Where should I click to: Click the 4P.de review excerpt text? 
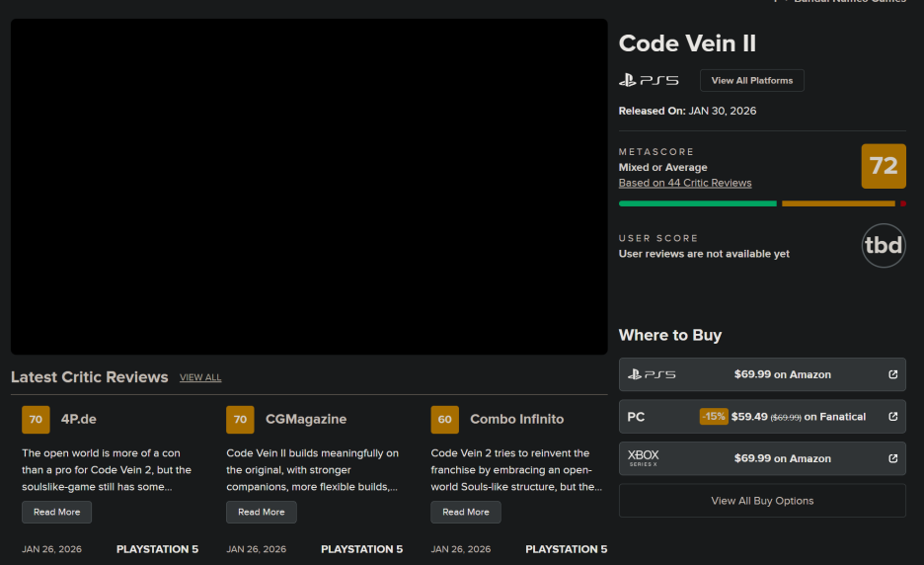pos(107,470)
